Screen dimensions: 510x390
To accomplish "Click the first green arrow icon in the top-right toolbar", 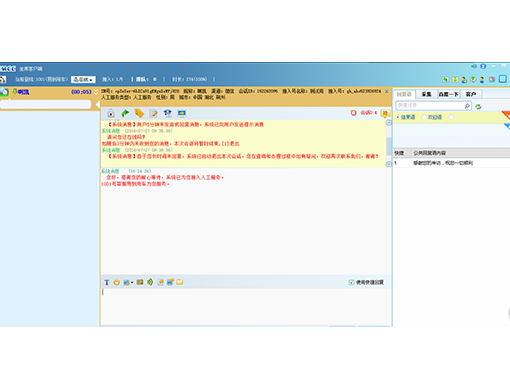I will [x=445, y=80].
